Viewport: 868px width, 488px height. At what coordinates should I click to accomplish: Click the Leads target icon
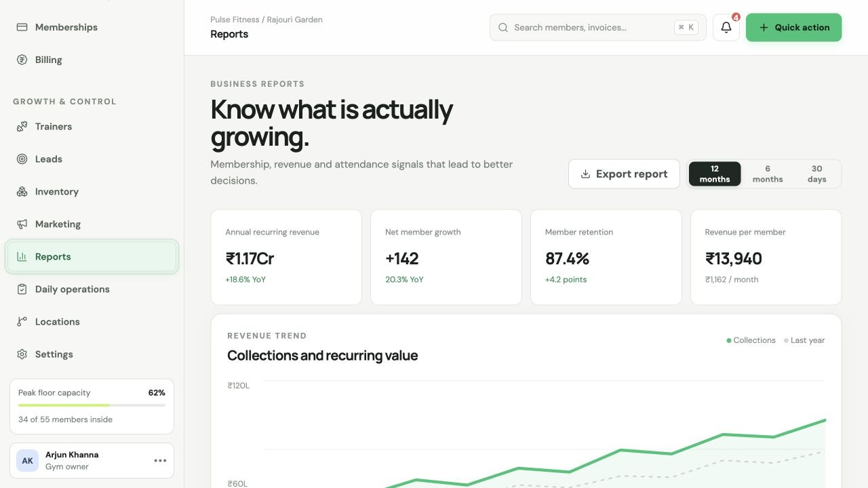tap(22, 159)
